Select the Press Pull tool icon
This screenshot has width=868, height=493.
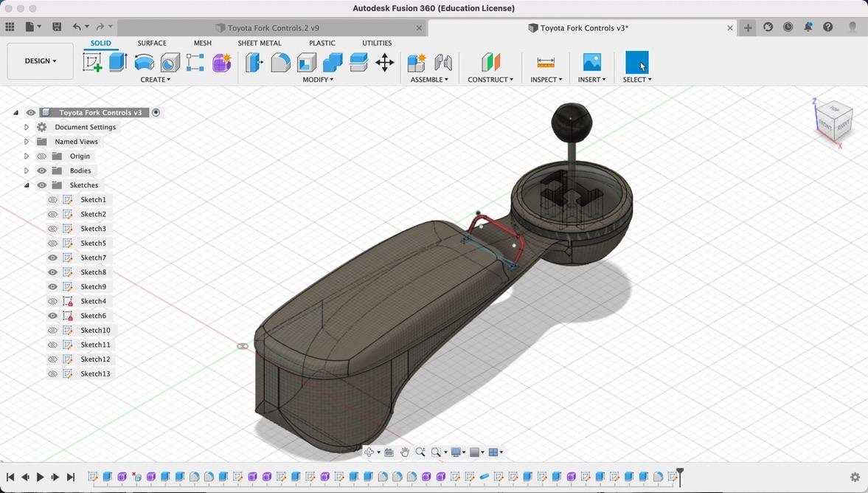point(254,63)
